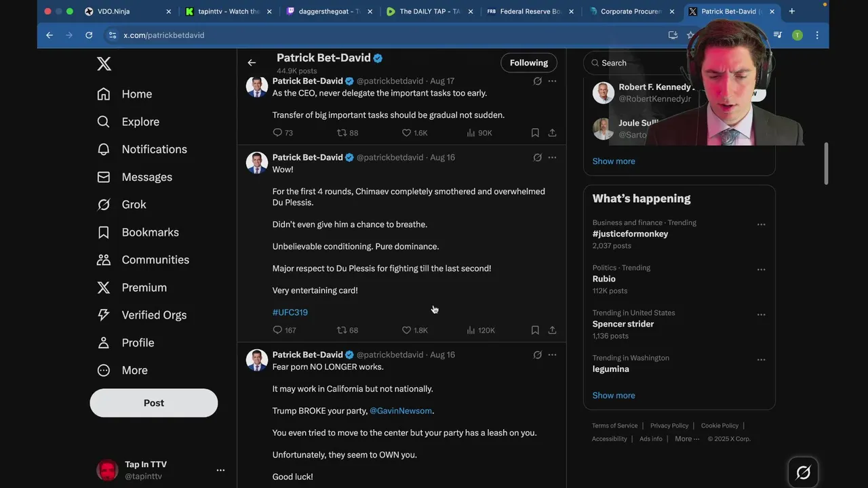Open options for the legumina trend

pos(761,360)
